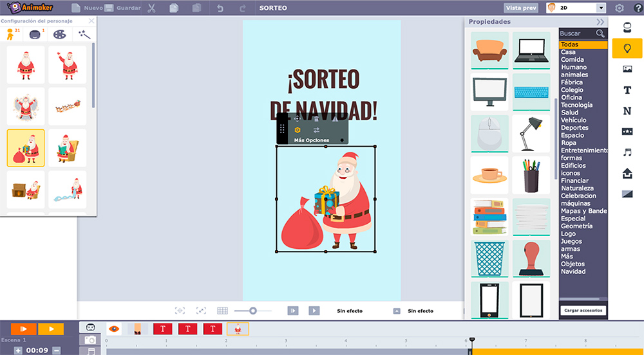Open the upload icon in sidebar
The image size is (644, 355).
627,174
